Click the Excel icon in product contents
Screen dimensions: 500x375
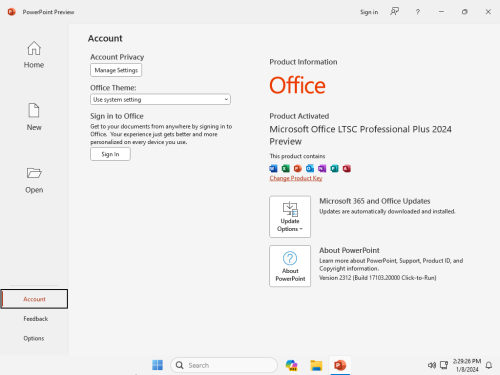coord(286,168)
